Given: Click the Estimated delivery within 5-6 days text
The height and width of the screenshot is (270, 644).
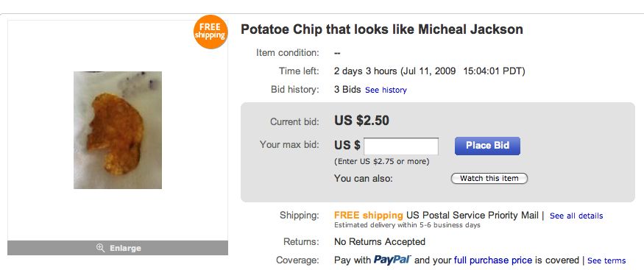Looking at the screenshot, I should (407, 225).
